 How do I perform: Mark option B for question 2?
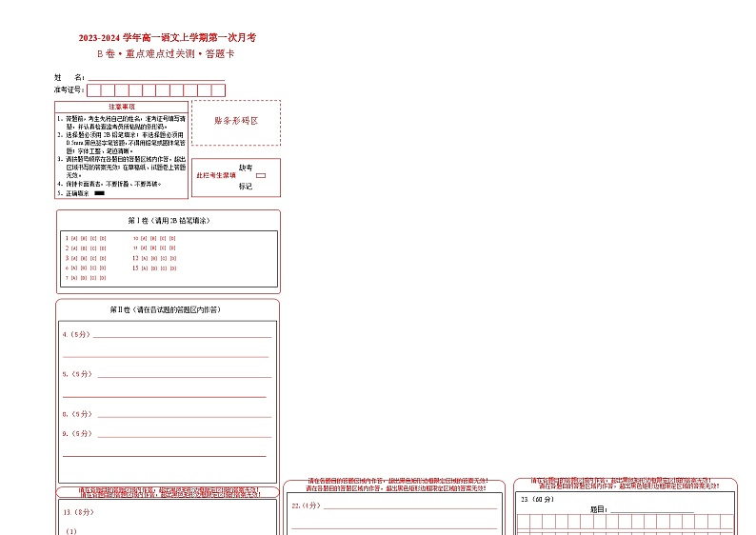84,248
